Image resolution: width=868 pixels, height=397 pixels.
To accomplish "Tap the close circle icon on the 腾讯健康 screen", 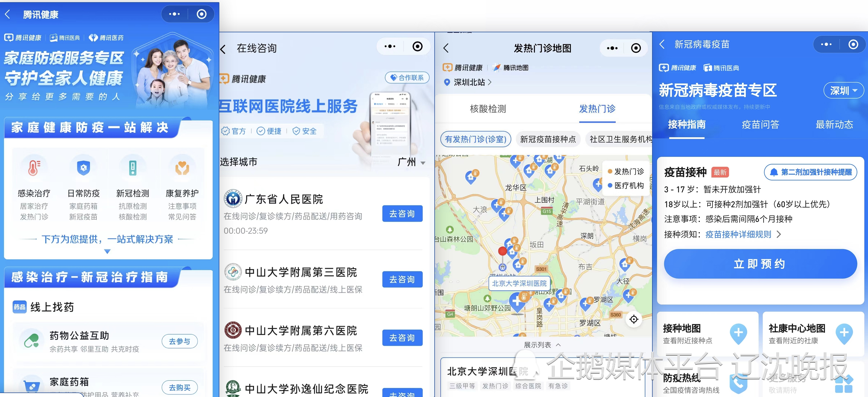I will (x=201, y=14).
